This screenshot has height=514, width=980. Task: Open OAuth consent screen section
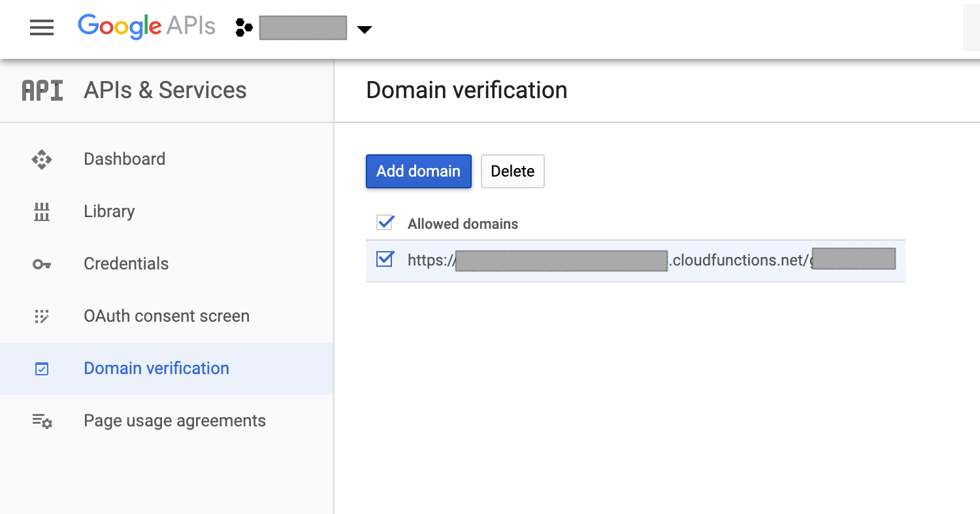click(167, 316)
